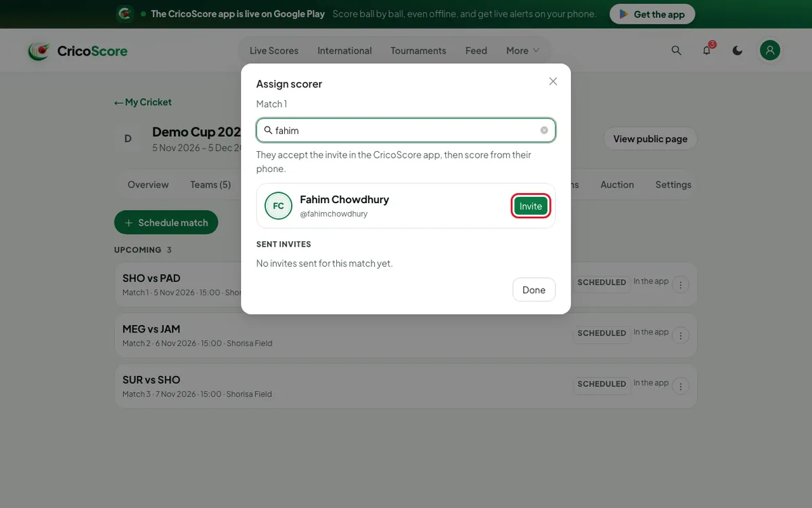812x508 pixels.
Task: Click the banner's CricoScore app icon
Action: tap(124, 14)
